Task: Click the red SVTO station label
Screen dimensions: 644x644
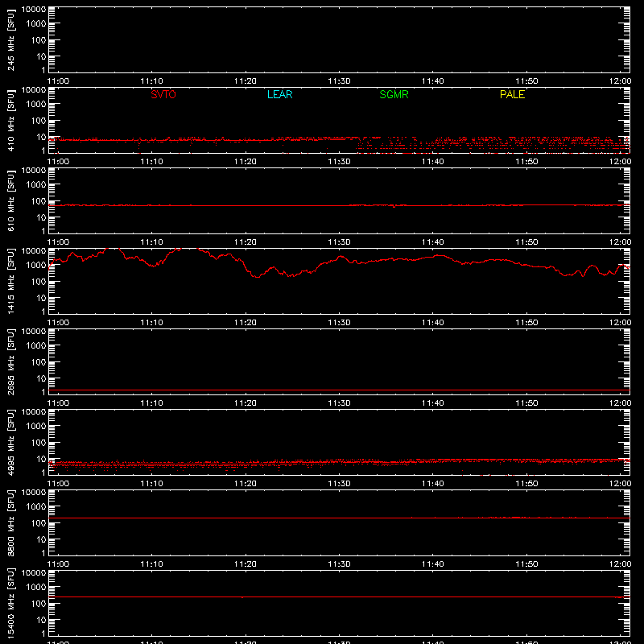Action: click(x=163, y=94)
